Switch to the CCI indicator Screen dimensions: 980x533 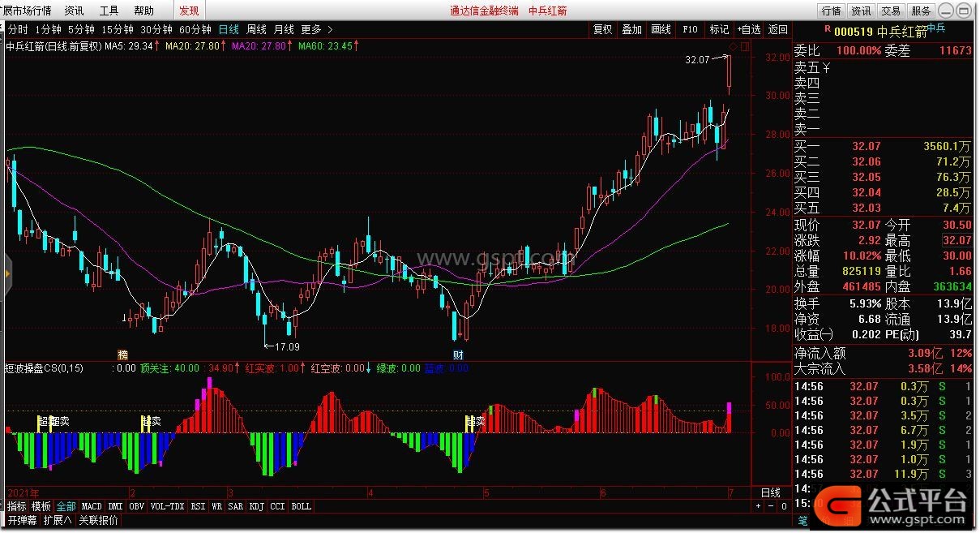click(278, 506)
